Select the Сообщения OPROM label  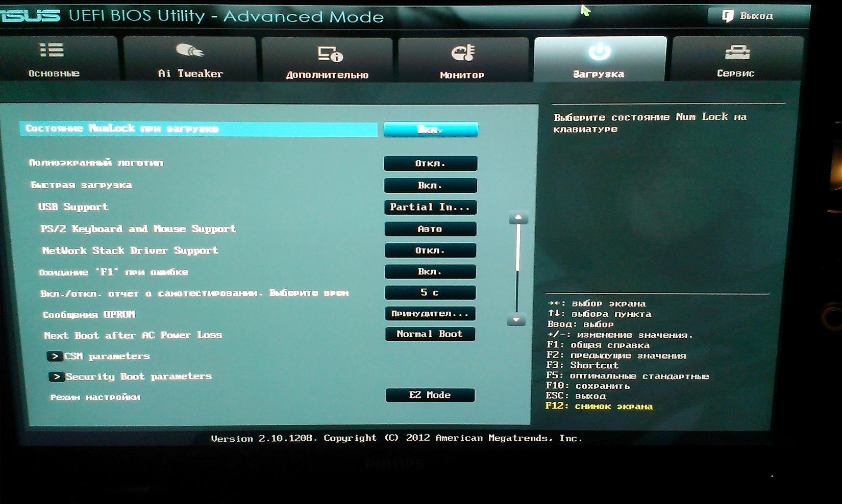coord(89,314)
